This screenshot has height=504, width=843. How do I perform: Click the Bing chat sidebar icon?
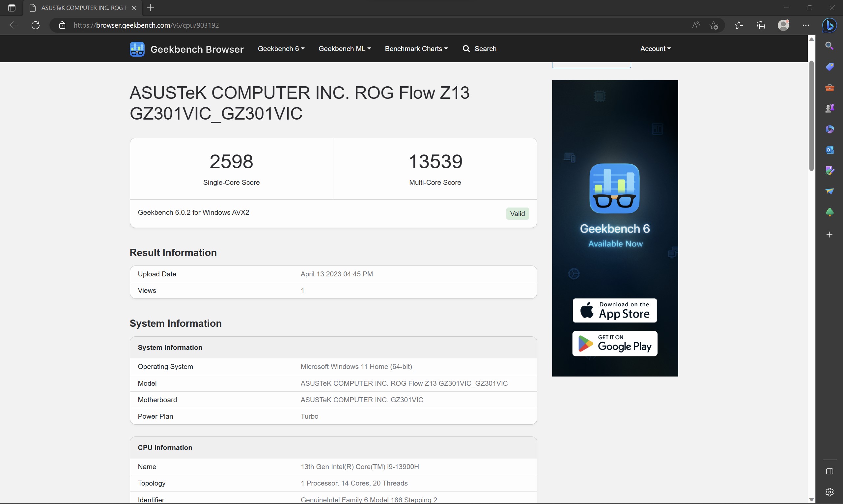coord(829,25)
